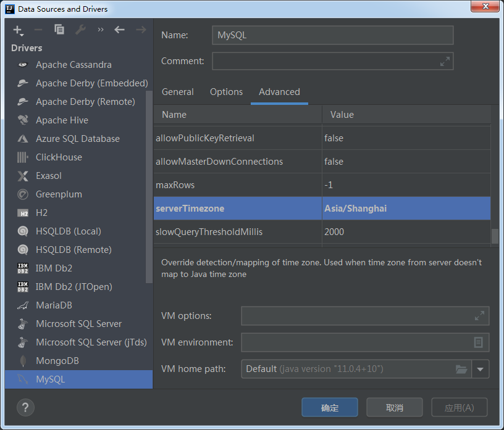Browse VM home path folder icon
The height and width of the screenshot is (430, 504).
coord(461,369)
